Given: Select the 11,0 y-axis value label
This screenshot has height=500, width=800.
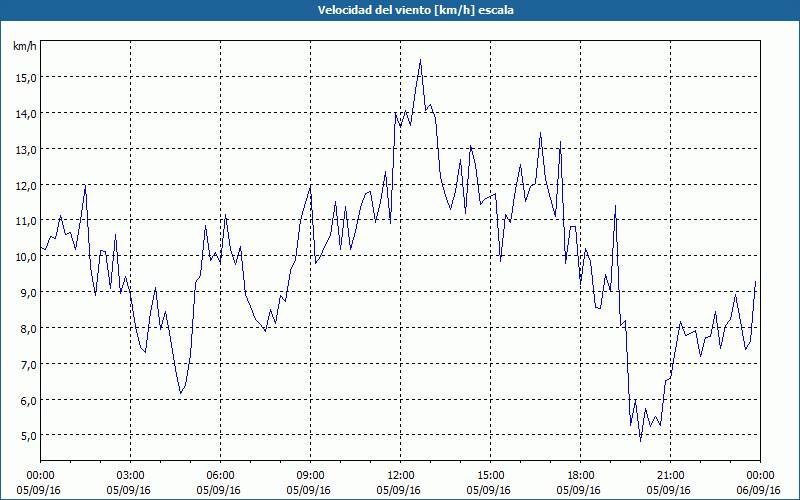Looking at the screenshot, I should pos(26,221).
